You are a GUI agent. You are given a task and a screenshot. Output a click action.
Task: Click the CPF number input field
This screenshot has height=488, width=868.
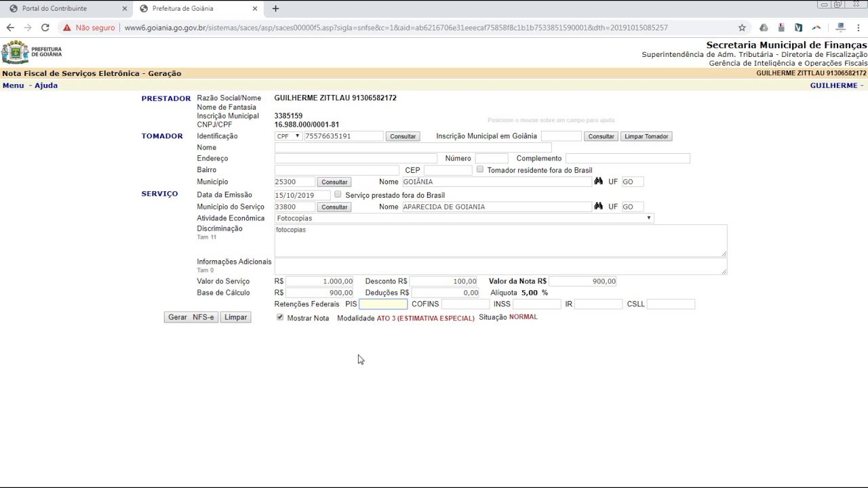click(344, 136)
